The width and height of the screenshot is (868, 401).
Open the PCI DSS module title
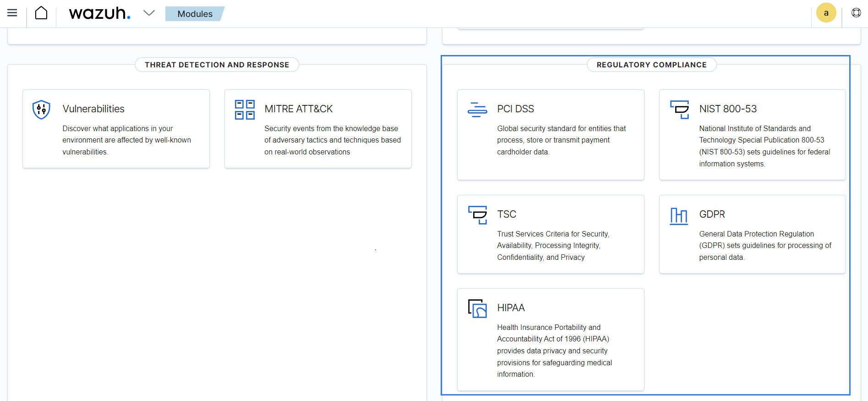click(516, 109)
